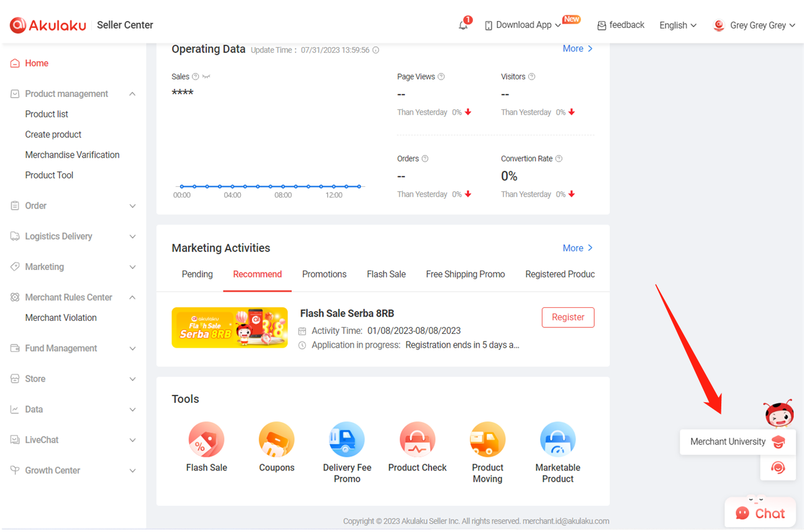Open the Chat button
807x532 pixels.
(760, 513)
